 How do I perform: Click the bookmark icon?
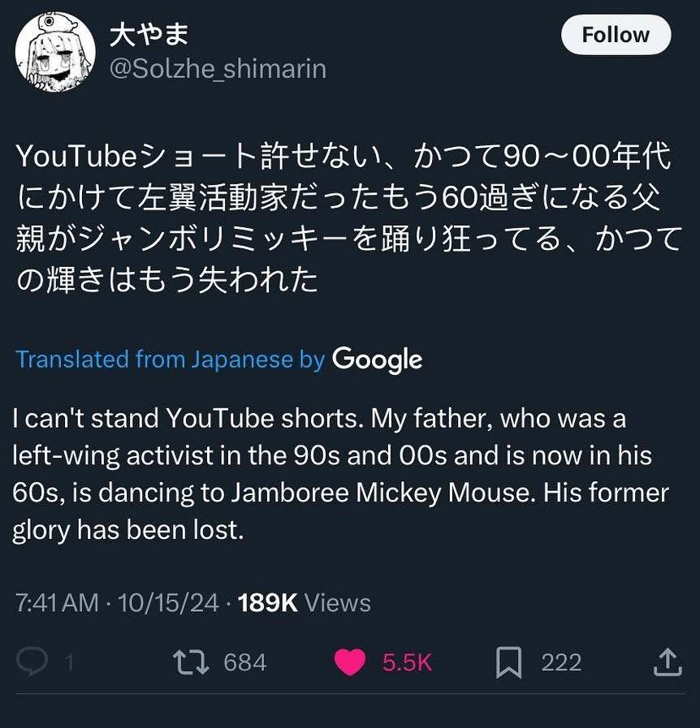(x=508, y=662)
